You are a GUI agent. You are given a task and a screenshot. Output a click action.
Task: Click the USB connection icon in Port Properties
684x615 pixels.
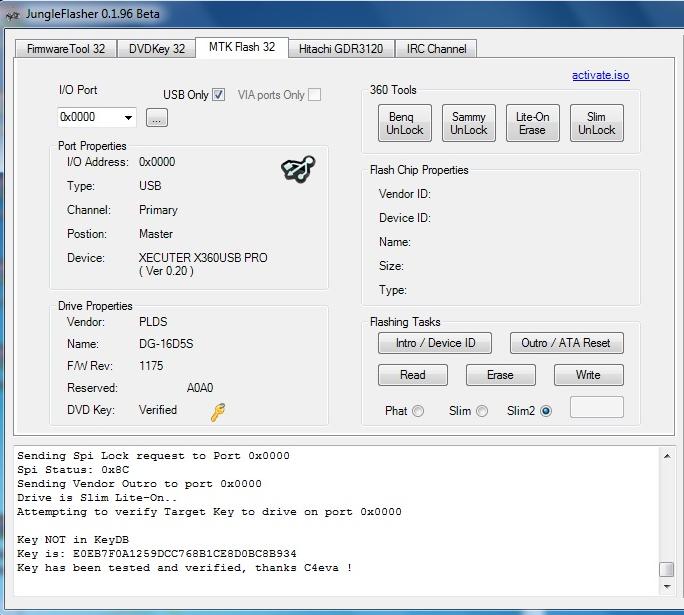coord(298,169)
